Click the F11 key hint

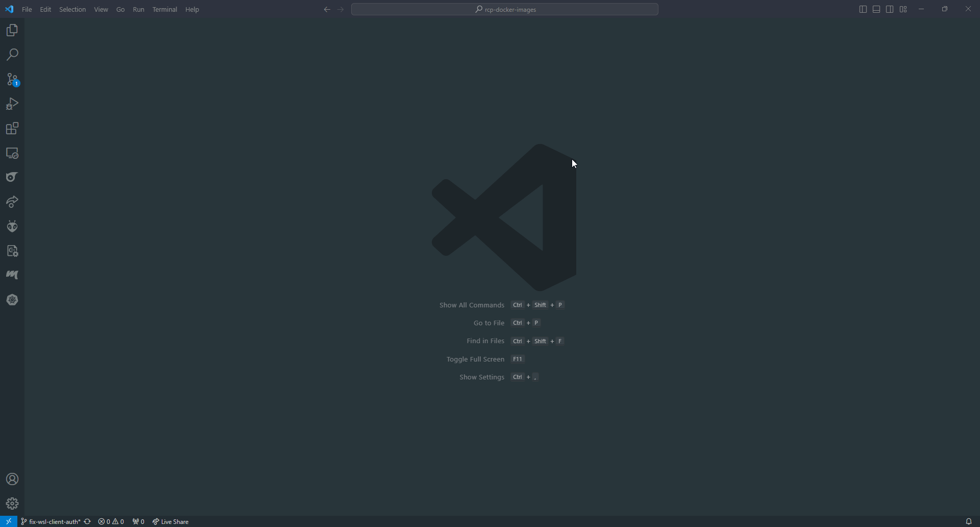(x=518, y=359)
